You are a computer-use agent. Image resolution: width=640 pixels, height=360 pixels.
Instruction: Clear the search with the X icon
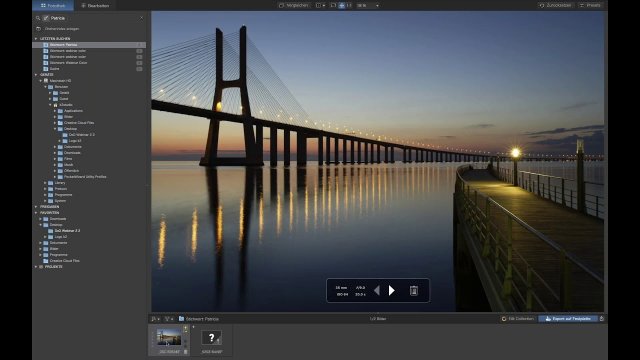[142, 18]
